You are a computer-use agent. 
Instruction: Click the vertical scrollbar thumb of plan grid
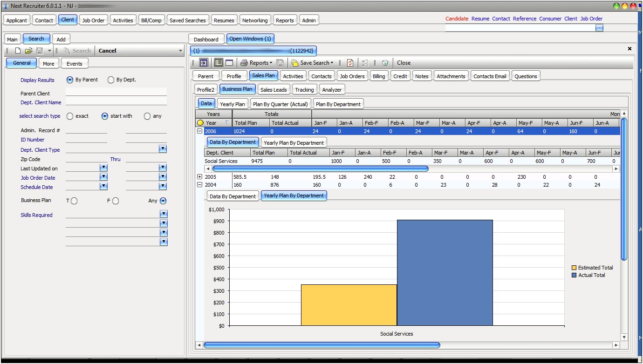(624, 189)
